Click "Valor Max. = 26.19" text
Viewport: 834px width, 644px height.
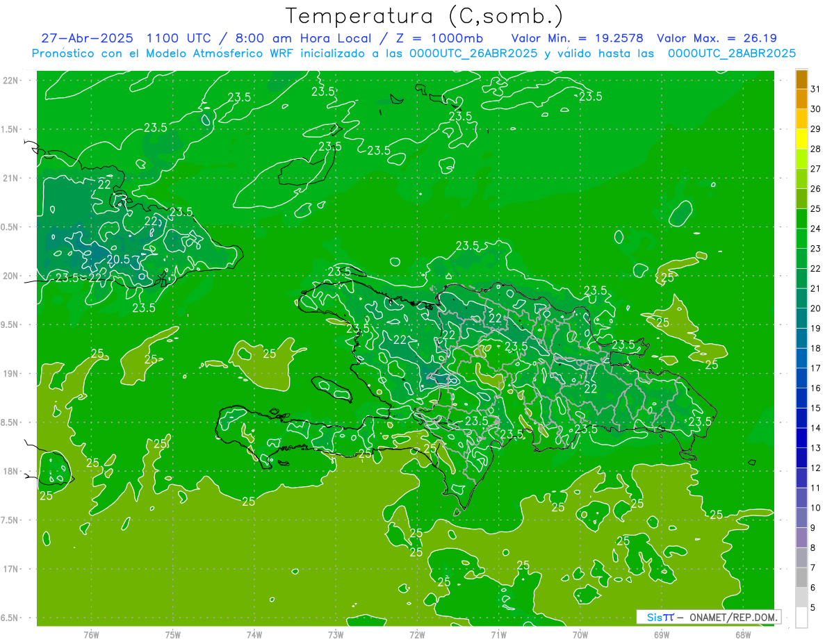717,38
